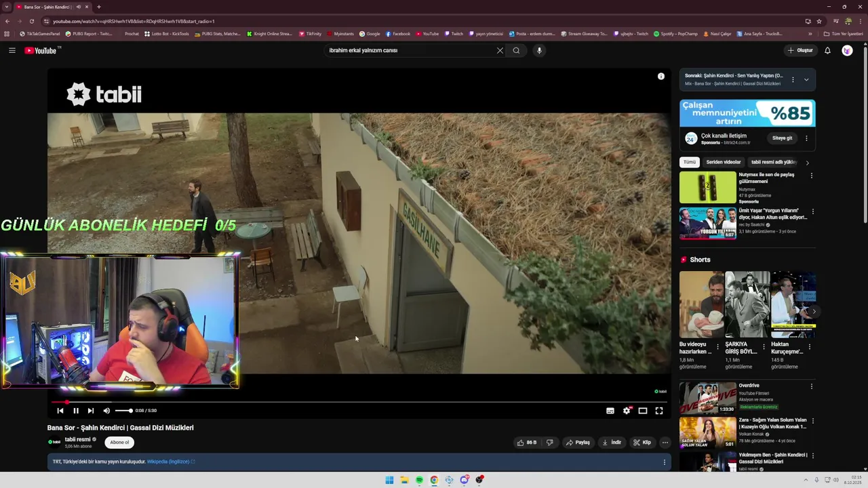Open options for Ümit Yaşar video
Image resolution: width=868 pixels, height=488 pixels.
[x=812, y=212]
